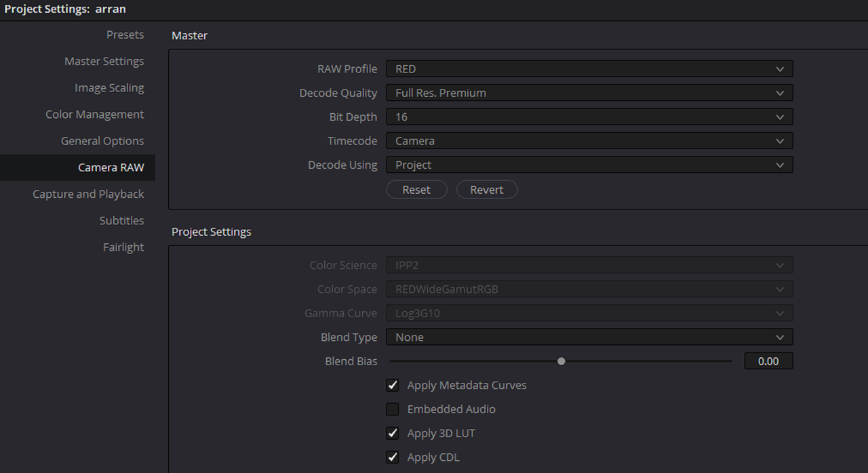Click the "Project Settings" section heading

click(x=212, y=232)
